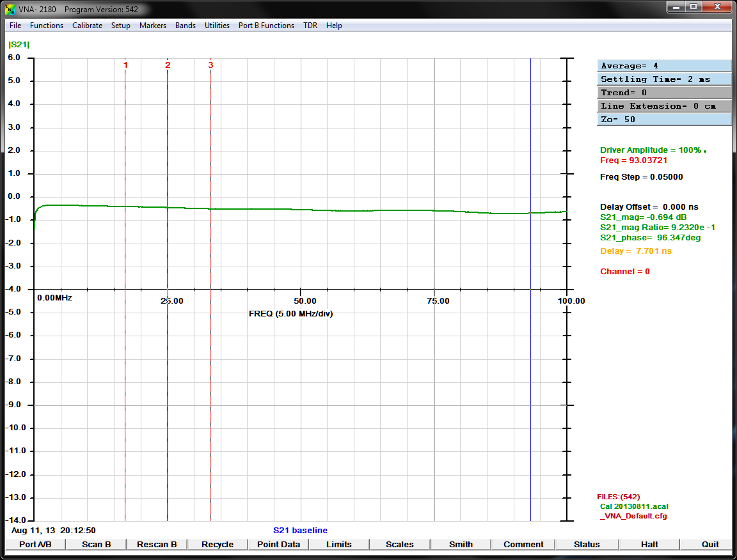
Task: Select the Line Extension= 0 cm field
Action: [664, 106]
